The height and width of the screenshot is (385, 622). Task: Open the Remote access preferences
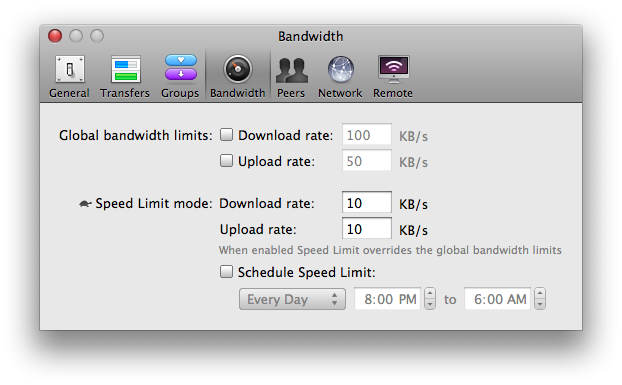pyautogui.click(x=393, y=77)
